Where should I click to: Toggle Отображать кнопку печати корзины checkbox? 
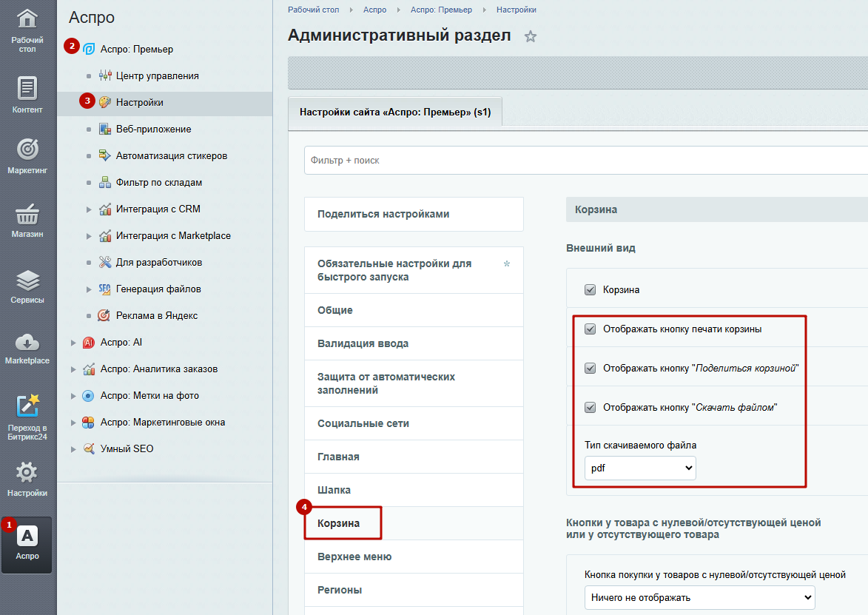[590, 329]
